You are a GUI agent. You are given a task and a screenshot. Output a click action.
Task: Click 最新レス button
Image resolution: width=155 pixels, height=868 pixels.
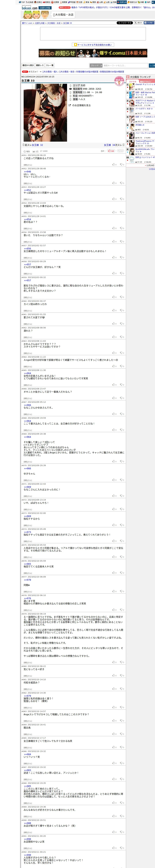pyautogui.click(x=40, y=65)
